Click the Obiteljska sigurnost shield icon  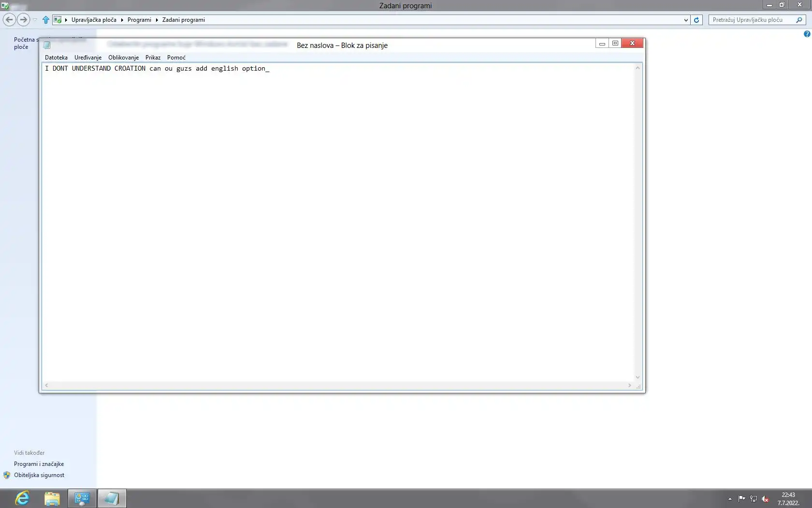[x=7, y=475]
